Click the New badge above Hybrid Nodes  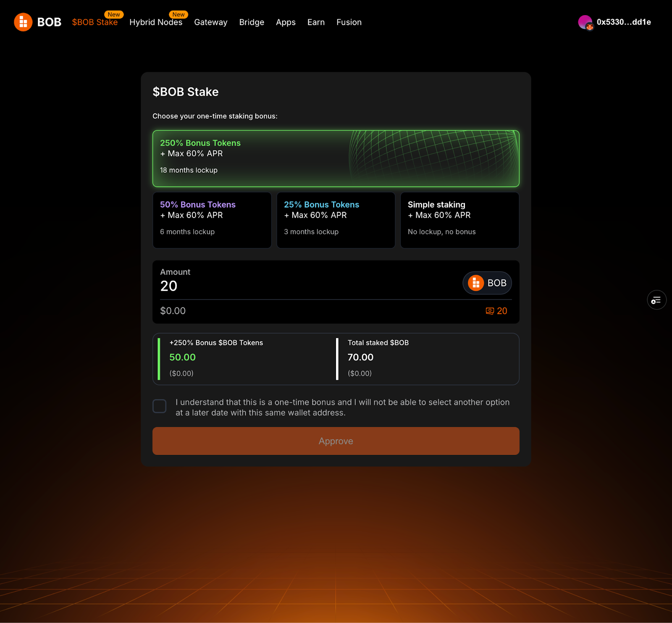(x=178, y=15)
